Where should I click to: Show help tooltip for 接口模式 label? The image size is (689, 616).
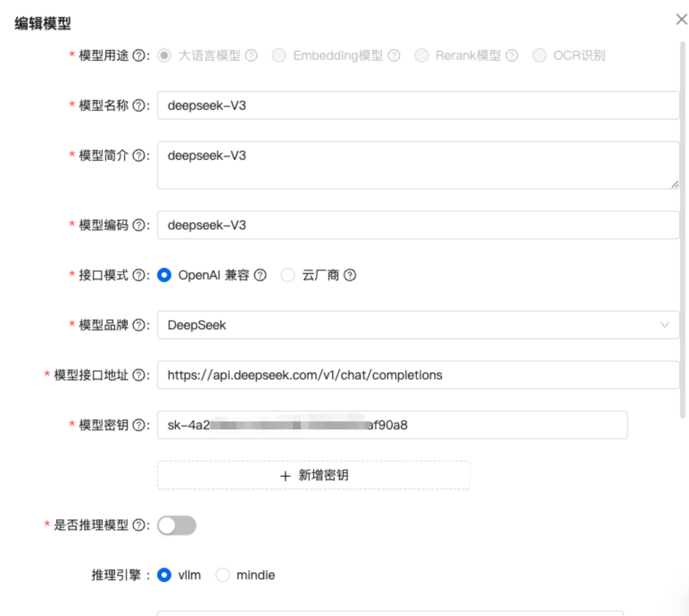(x=140, y=275)
